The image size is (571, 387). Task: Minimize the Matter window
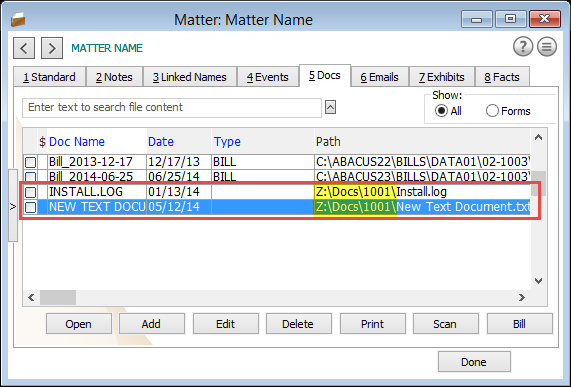pos(477,19)
